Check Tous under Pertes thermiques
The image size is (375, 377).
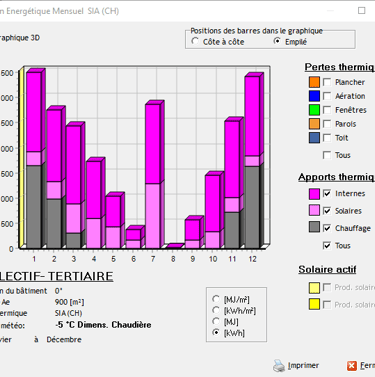327,155
